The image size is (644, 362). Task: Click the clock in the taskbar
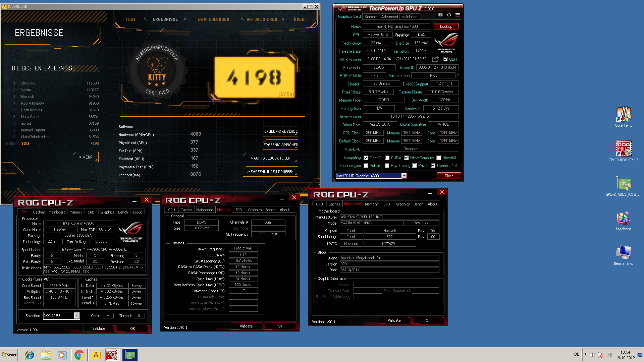coord(625,355)
